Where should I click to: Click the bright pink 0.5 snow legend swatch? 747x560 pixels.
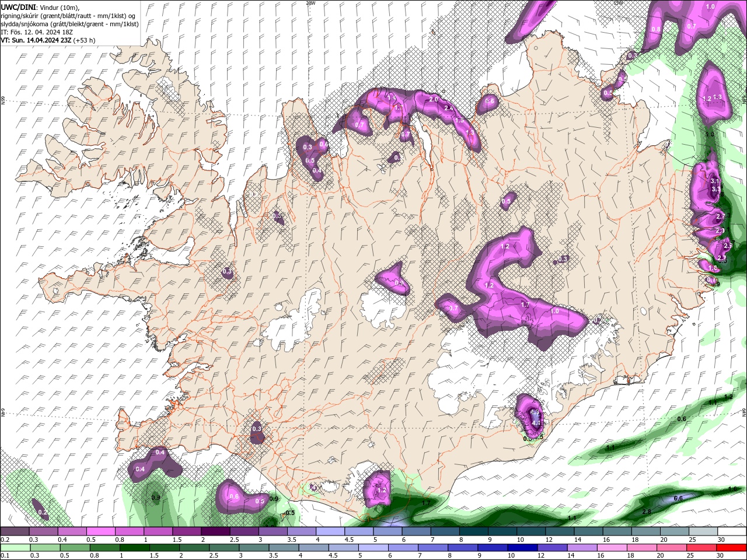[100, 531]
